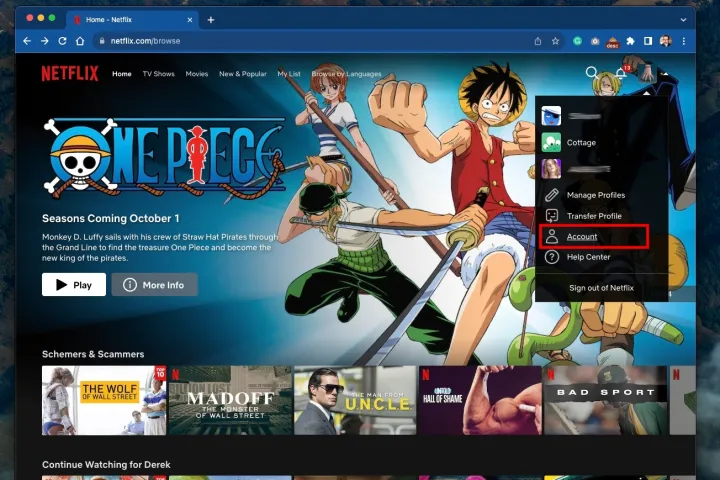Image resolution: width=720 pixels, height=480 pixels.
Task: Reload the Netflix page
Action: (62, 41)
